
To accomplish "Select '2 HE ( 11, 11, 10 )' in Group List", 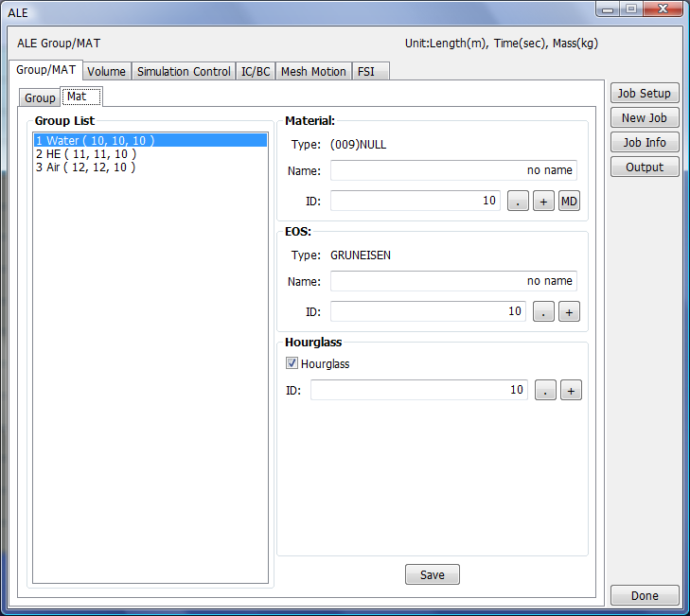I will tap(150, 154).
